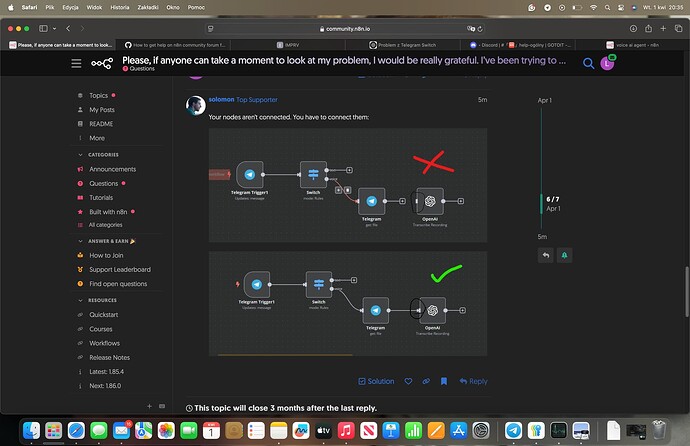Open Questions category in sidebar
The image size is (690, 446).
pyautogui.click(x=103, y=183)
